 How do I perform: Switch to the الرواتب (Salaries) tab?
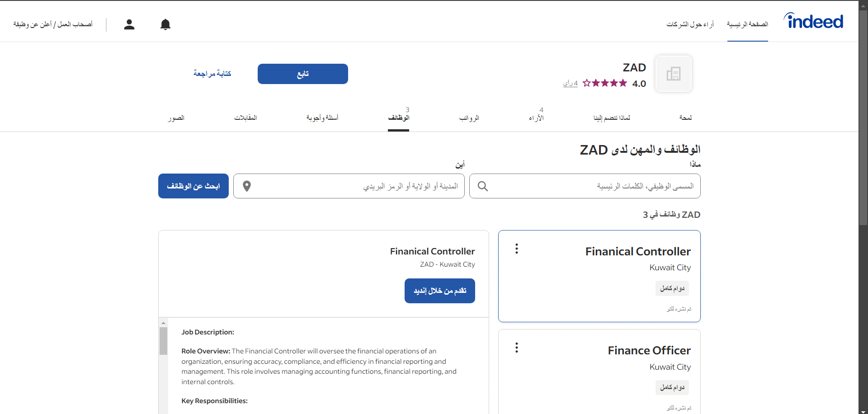point(469,118)
